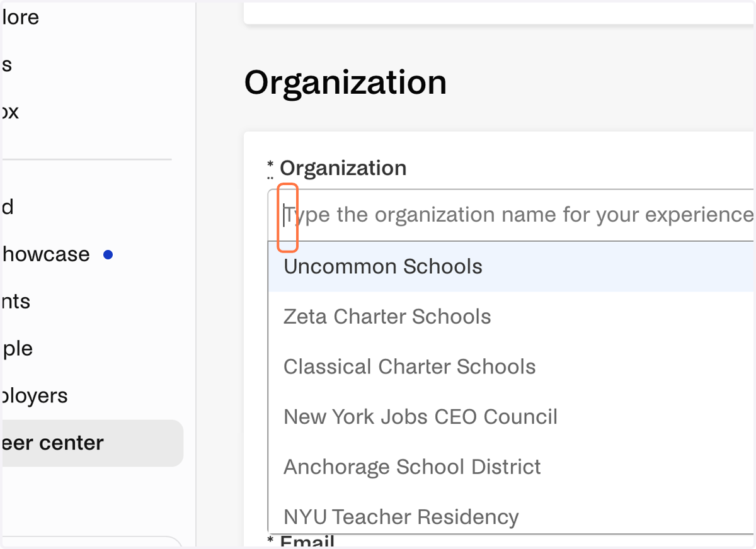The image size is (756, 549).
Task: Click the Organization field label
Action: pos(343,168)
